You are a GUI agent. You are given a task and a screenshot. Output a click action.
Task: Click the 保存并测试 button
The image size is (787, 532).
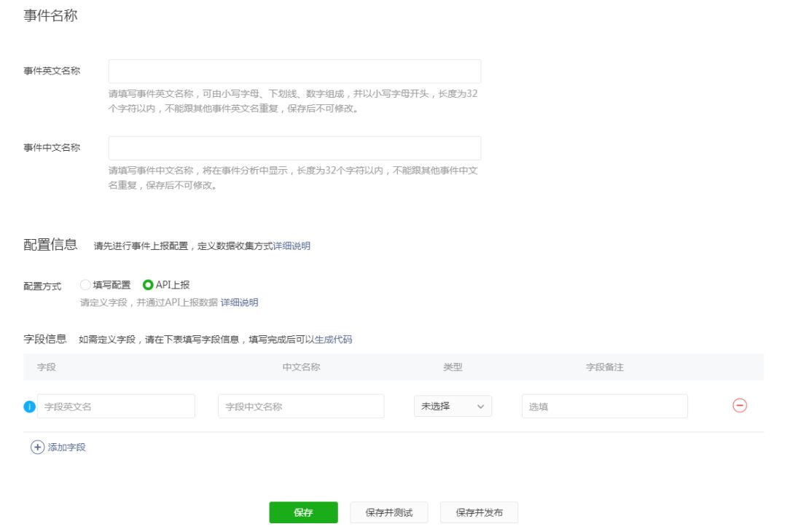click(x=389, y=512)
